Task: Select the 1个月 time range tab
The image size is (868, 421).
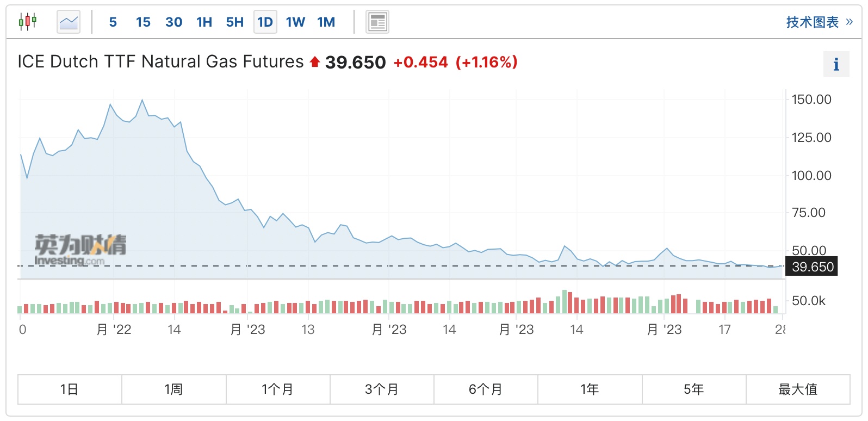Action: (277, 389)
